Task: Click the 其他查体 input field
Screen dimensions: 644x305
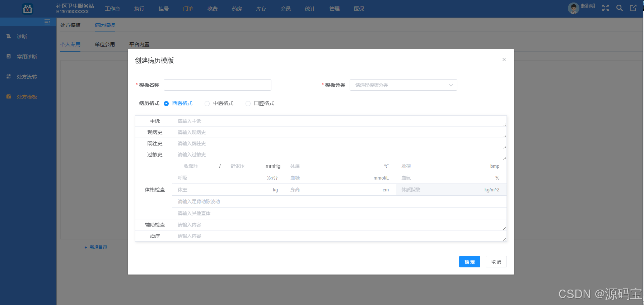Action: point(339,213)
